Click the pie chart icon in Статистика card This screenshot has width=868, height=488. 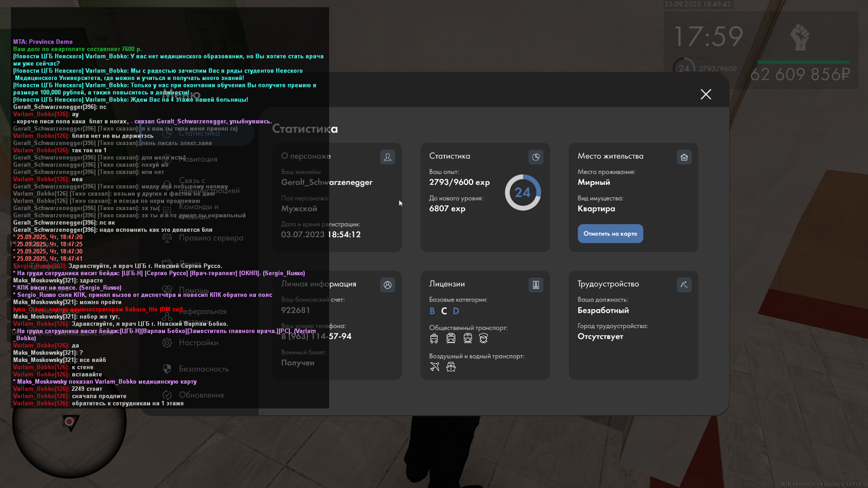click(x=536, y=157)
